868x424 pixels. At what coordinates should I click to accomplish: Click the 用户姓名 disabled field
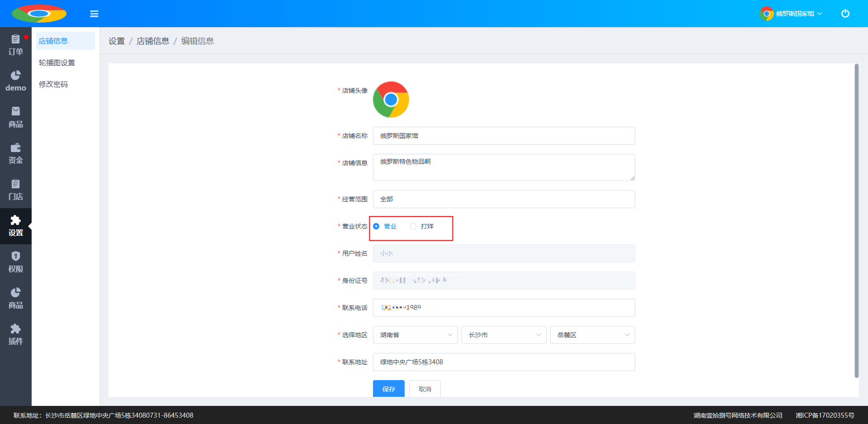pyautogui.click(x=504, y=253)
